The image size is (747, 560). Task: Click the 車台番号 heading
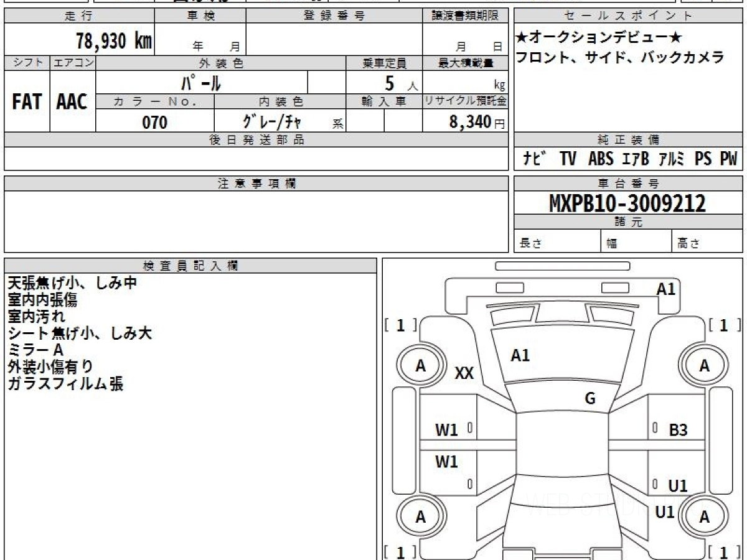coord(629,184)
